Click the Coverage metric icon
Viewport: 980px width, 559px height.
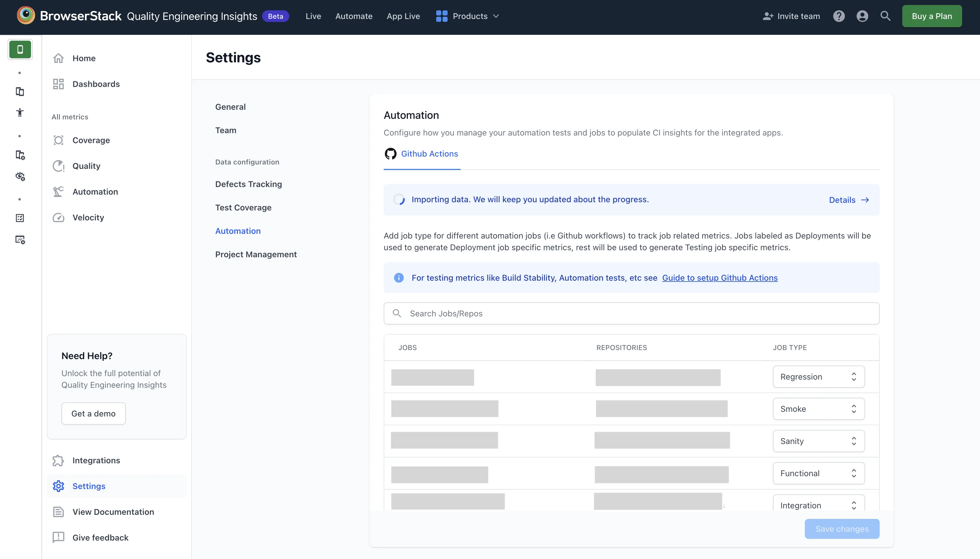(x=58, y=140)
